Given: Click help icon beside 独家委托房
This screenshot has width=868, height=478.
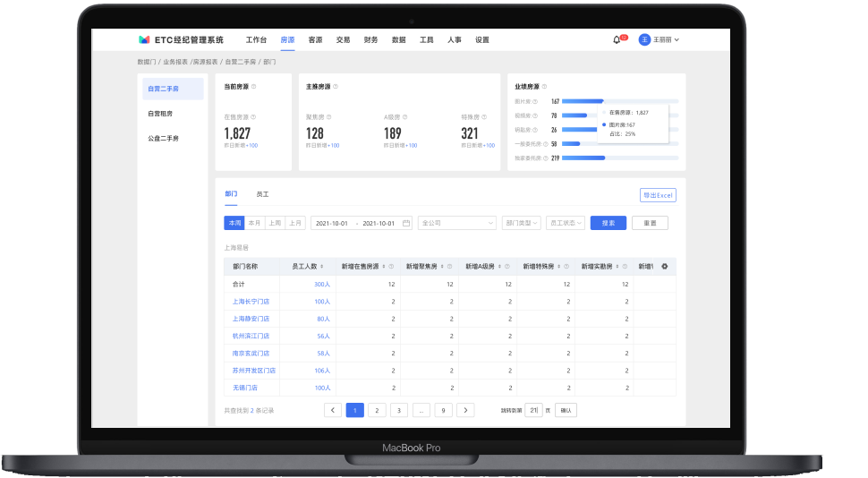Looking at the screenshot, I should pyautogui.click(x=545, y=158).
